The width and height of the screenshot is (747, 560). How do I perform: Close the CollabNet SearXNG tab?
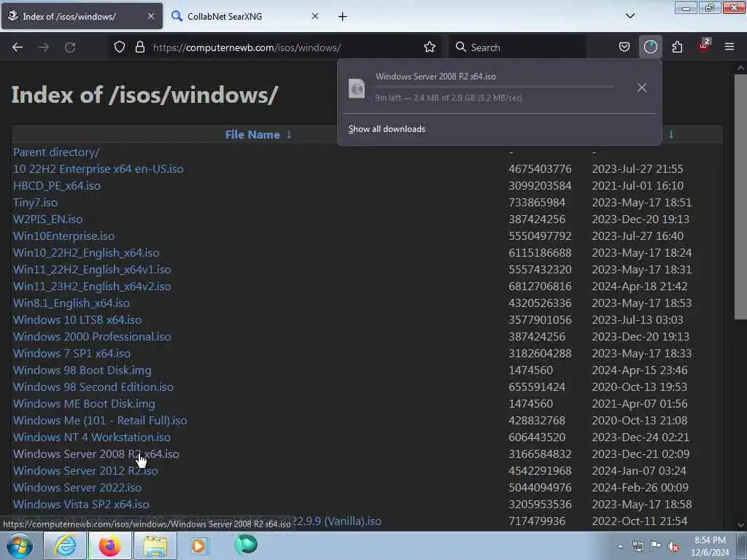coord(315,16)
